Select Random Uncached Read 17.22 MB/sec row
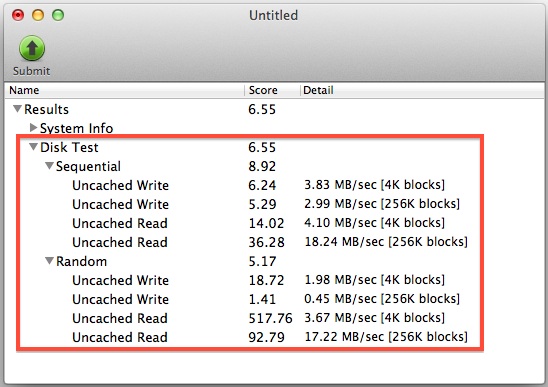The width and height of the screenshot is (548, 387). click(x=274, y=337)
